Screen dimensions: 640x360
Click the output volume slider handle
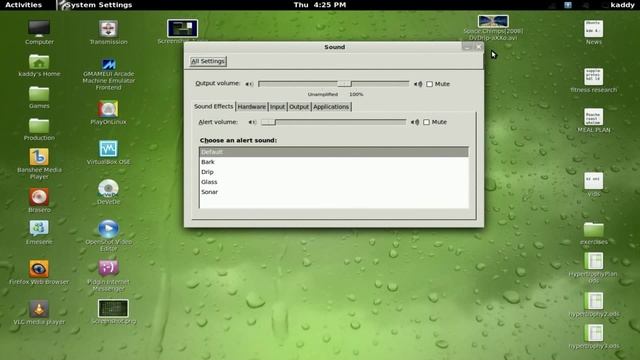[x=344, y=84]
